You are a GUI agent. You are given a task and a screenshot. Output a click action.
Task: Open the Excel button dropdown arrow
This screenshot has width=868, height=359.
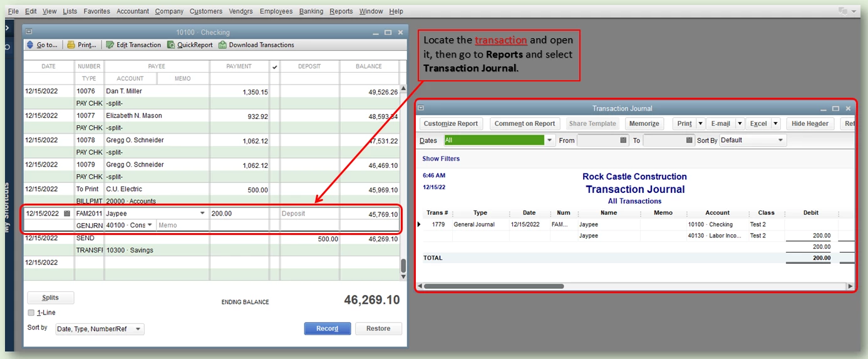775,123
